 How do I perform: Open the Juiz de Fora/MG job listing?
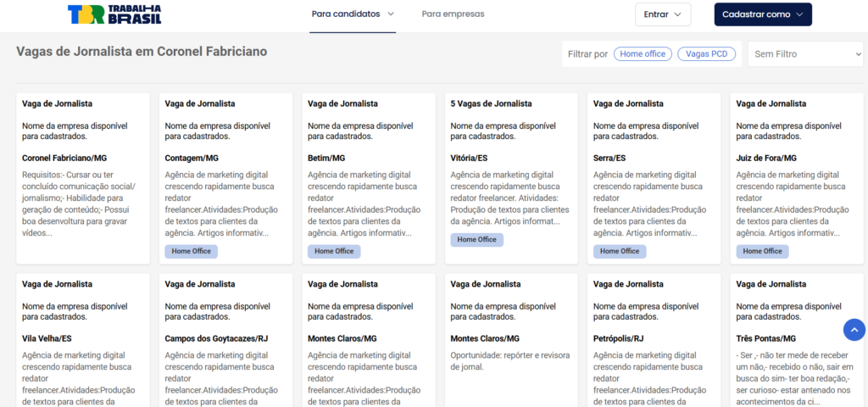(x=797, y=178)
